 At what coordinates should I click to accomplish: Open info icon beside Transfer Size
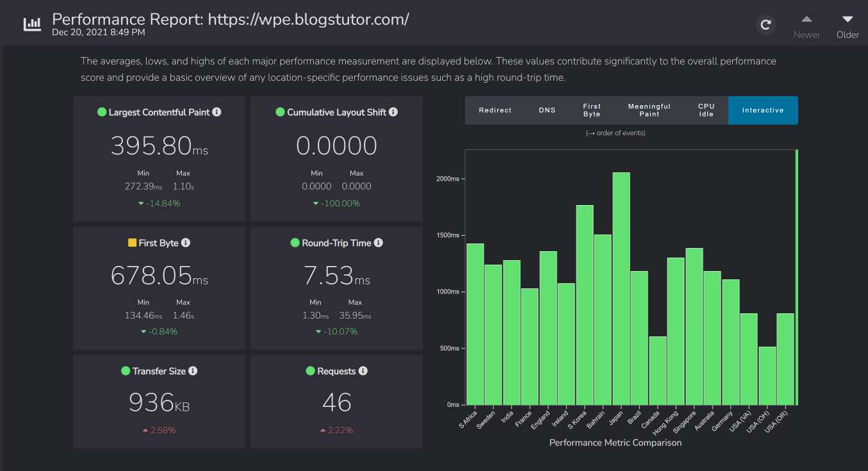click(193, 371)
